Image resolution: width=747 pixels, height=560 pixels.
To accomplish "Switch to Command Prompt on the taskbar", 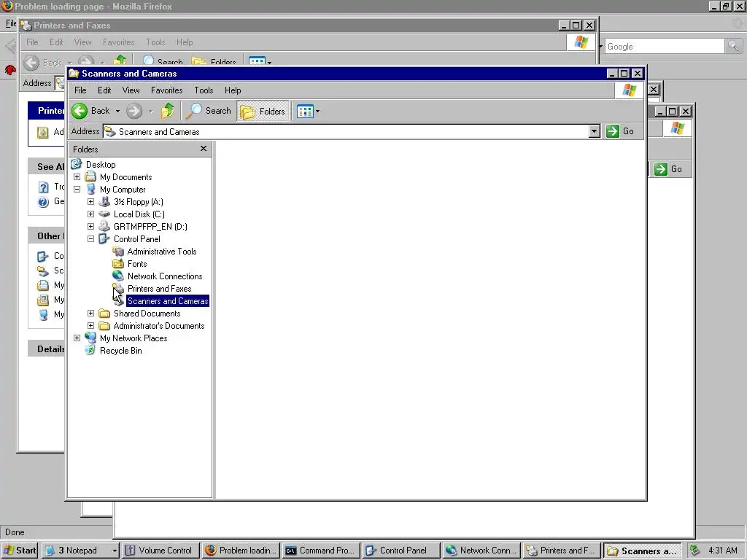I will pos(321,551).
